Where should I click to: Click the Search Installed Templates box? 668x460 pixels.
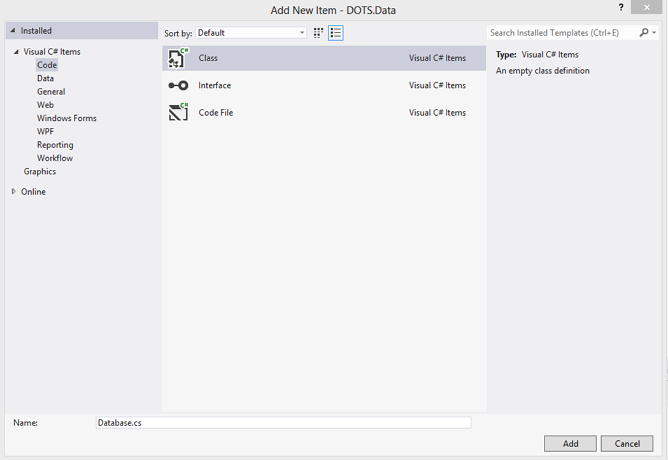click(x=562, y=33)
